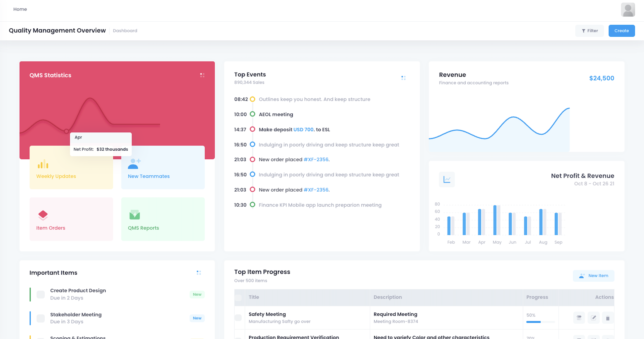The image size is (644, 339).
Task: Select the Dashboard breadcrumb tab
Action: pos(125,31)
